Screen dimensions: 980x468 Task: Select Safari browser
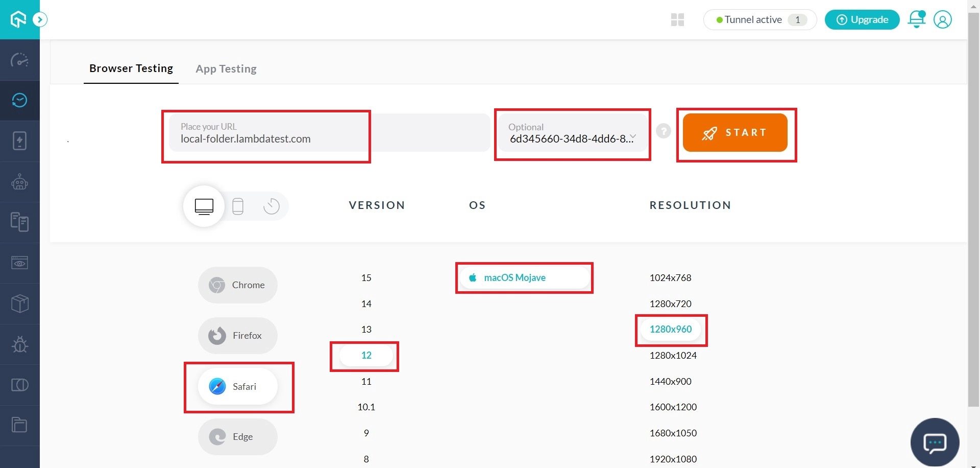pyautogui.click(x=238, y=386)
